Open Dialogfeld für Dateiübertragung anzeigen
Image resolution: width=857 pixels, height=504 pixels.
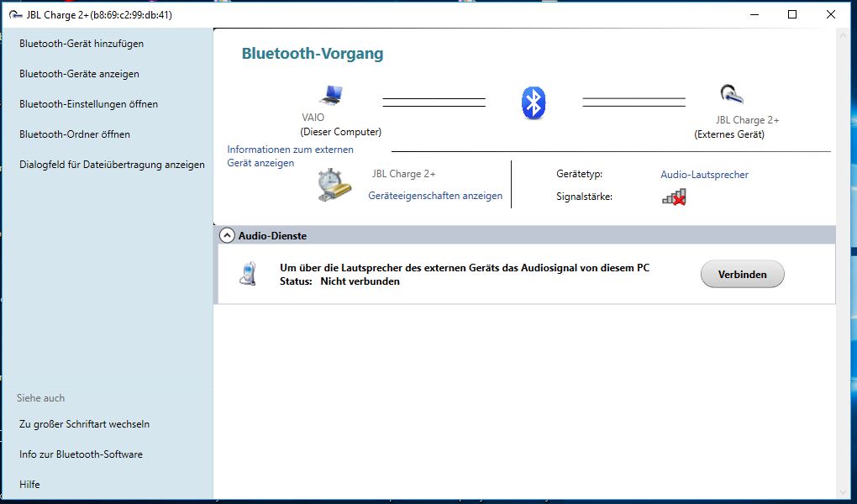tap(112, 165)
